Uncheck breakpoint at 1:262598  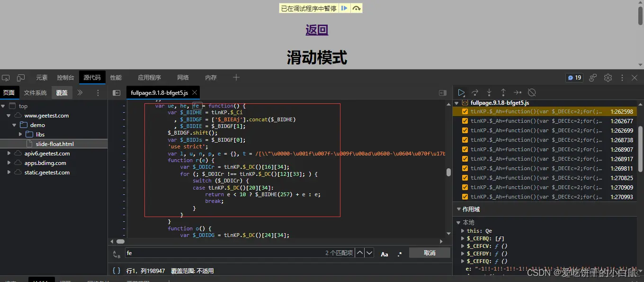(465, 112)
